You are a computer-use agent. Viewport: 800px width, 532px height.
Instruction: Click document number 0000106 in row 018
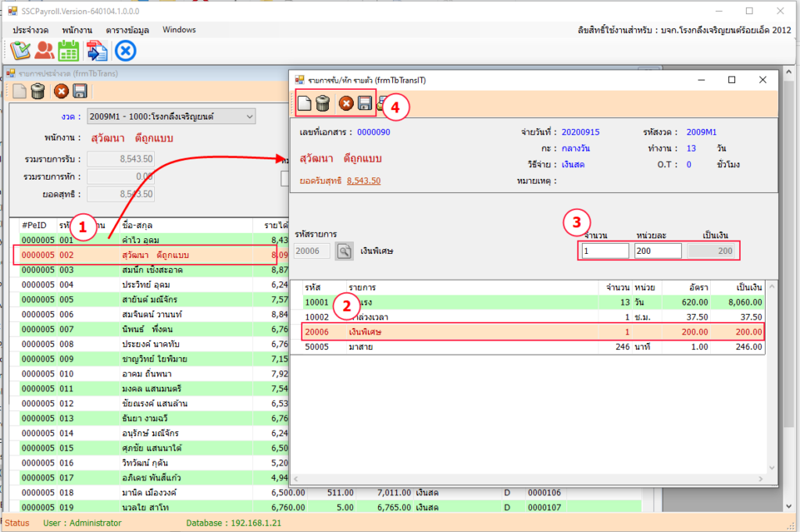[545, 493]
